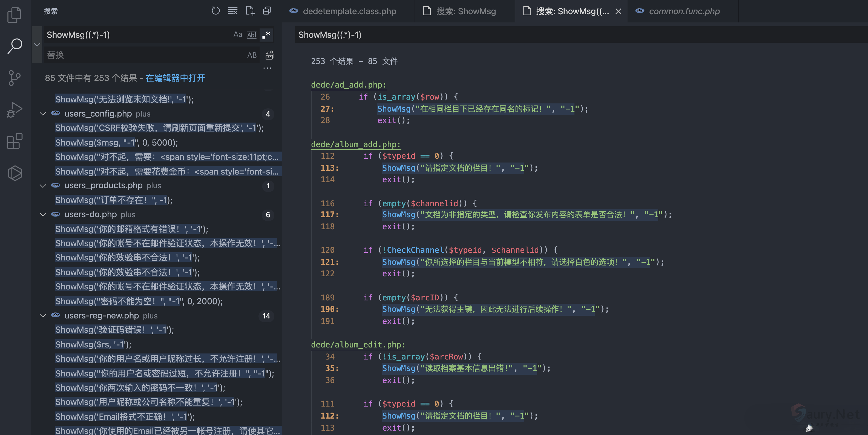Screen dimensions: 868x435
Task: Click Replace All icon
Action: (x=269, y=55)
